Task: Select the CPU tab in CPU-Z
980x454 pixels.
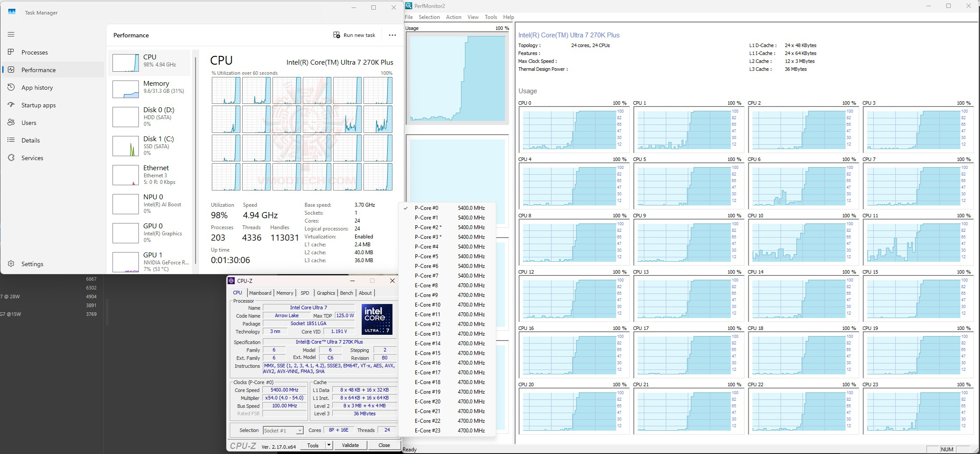Action: coord(238,293)
